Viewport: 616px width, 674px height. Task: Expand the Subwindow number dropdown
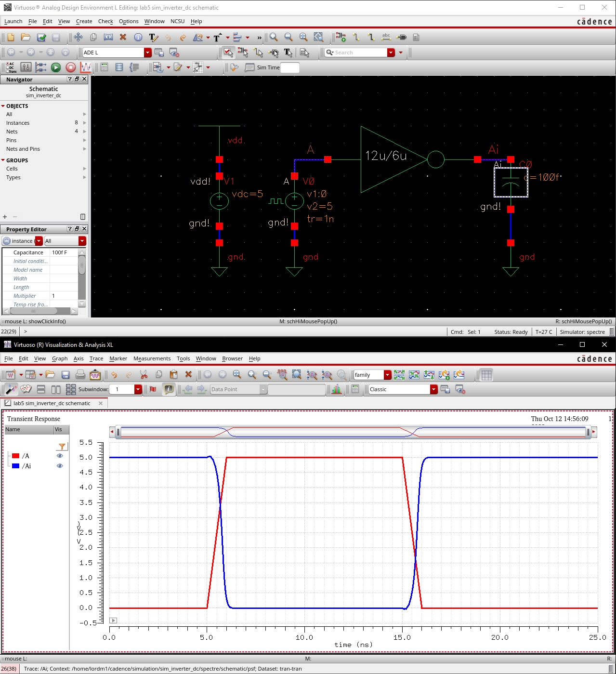click(x=138, y=389)
